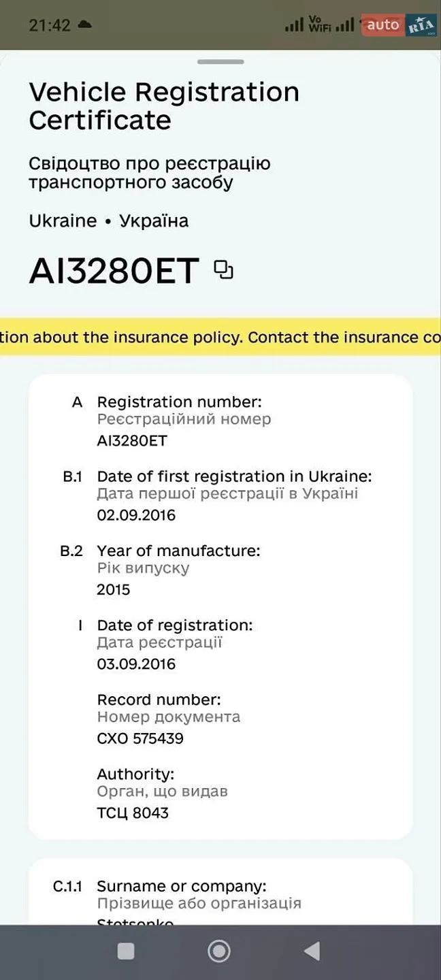Tap the bottom sheet drag handle

[x=220, y=62]
